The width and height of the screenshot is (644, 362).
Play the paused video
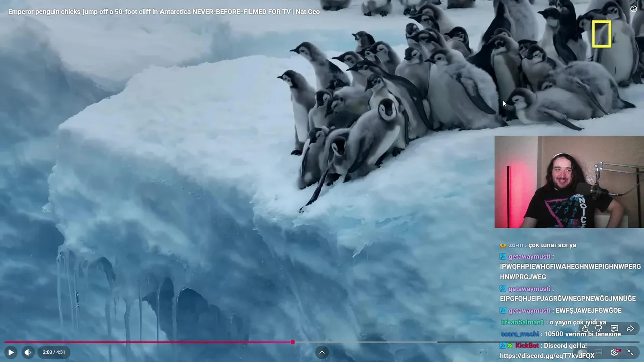click(x=11, y=352)
